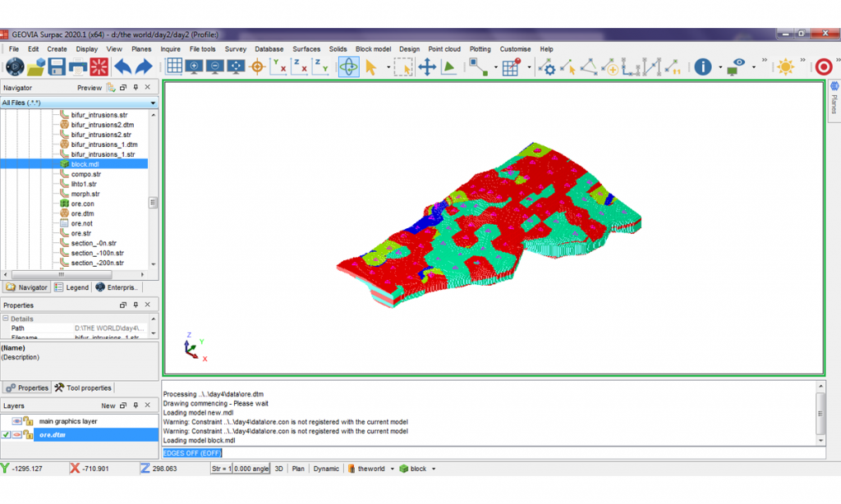Open the All Files filter dropdown
The image size is (841, 504).
click(153, 103)
